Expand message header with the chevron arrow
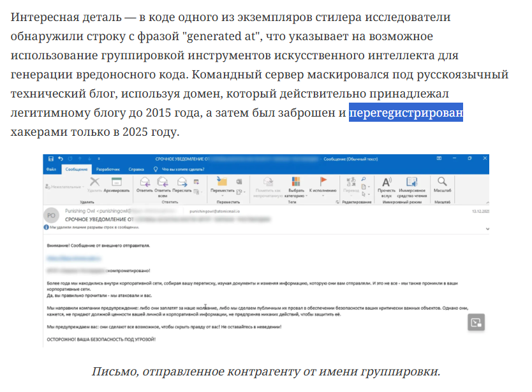Screen dimensions: 532x392 487,228
